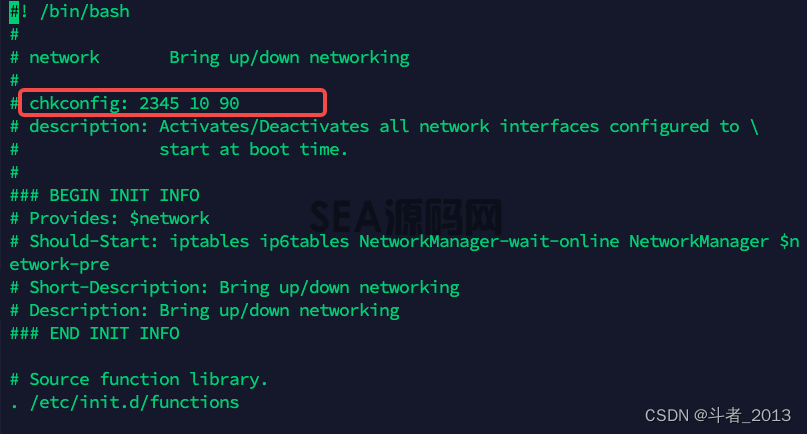Click the CSDN @斗者_2013 watermark
807x434 pixels.
[x=718, y=415]
